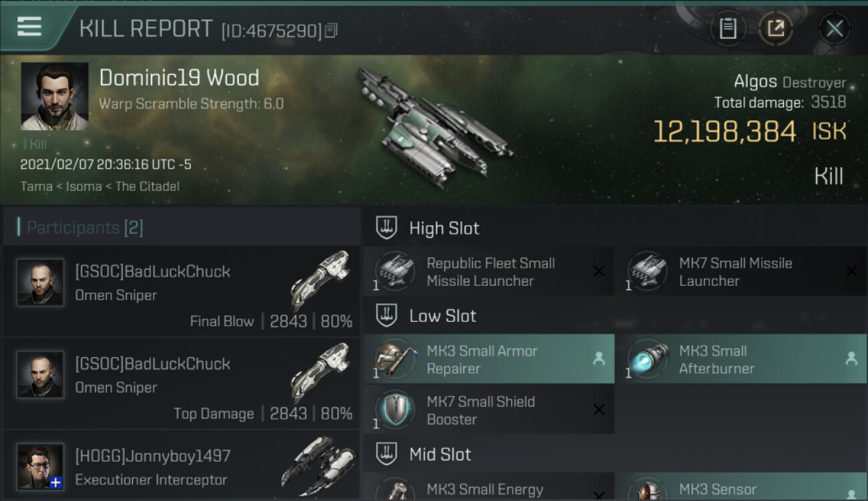
Task: Open BadLuckChuck's Top Damage entry
Action: [x=182, y=383]
